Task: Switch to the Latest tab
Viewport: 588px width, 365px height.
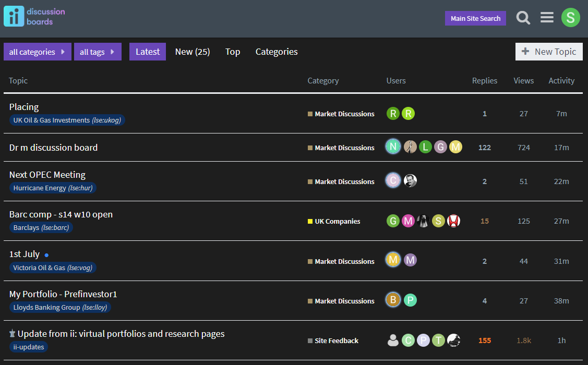Action: [x=147, y=52]
